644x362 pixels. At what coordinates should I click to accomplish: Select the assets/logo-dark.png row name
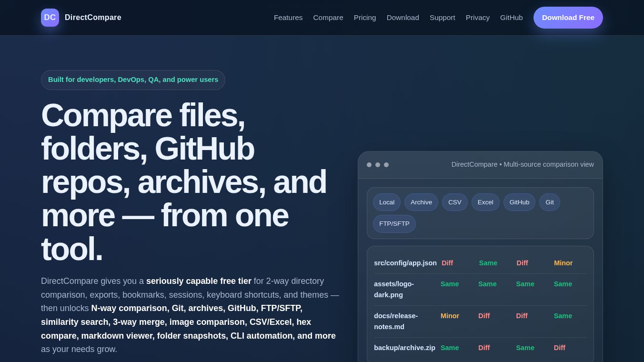pyautogui.click(x=394, y=289)
